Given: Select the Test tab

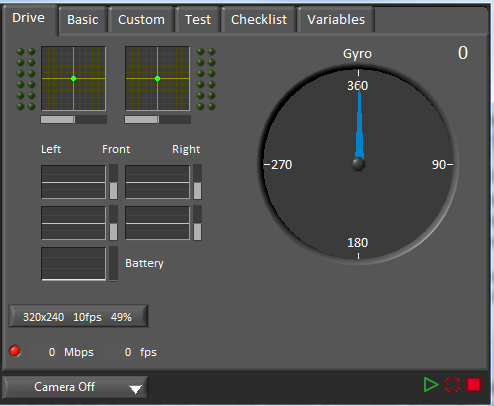Looking at the screenshot, I should [198, 20].
